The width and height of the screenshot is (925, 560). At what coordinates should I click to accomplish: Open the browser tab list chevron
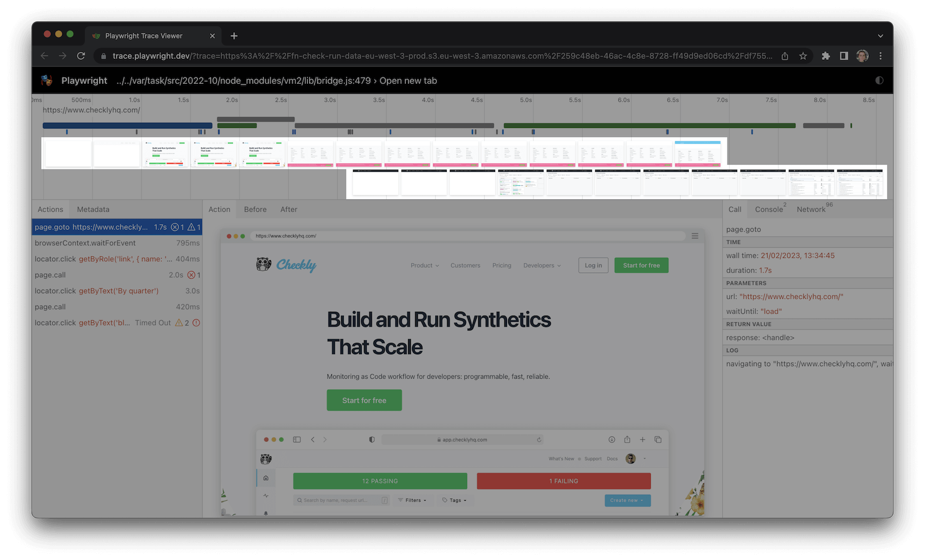point(880,35)
